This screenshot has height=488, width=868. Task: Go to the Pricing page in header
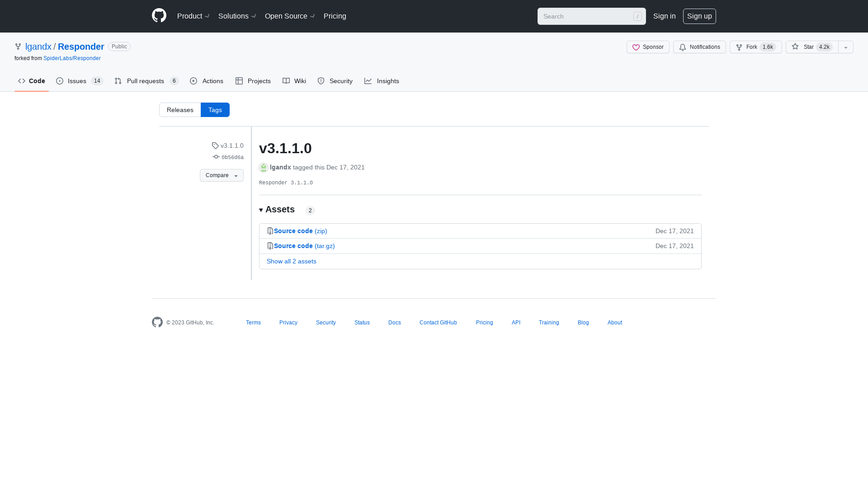pos(335,16)
